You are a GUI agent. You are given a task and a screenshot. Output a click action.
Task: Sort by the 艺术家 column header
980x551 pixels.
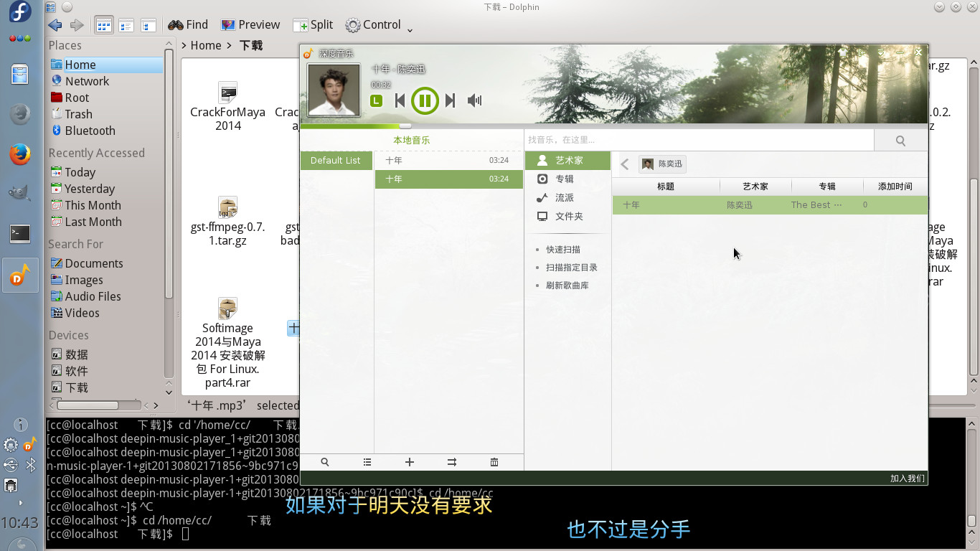(755, 187)
